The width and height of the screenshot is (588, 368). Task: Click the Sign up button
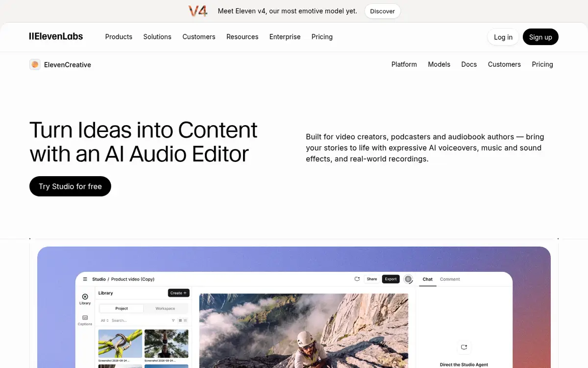point(540,37)
